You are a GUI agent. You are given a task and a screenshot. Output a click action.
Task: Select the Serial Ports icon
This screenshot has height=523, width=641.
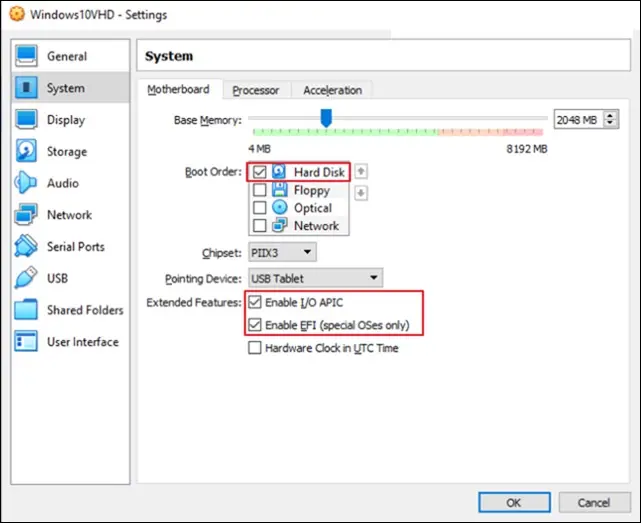click(26, 247)
